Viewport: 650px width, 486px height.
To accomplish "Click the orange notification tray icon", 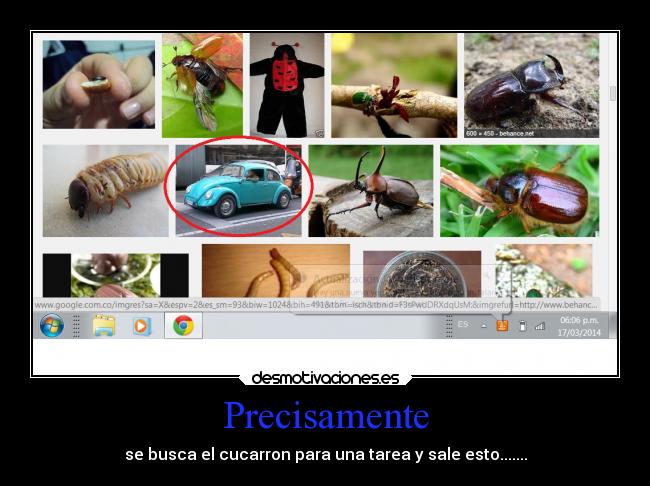I will tap(502, 326).
